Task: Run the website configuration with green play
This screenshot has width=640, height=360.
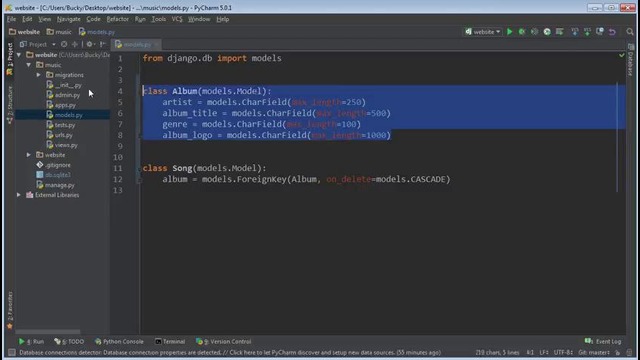Action: point(509,32)
